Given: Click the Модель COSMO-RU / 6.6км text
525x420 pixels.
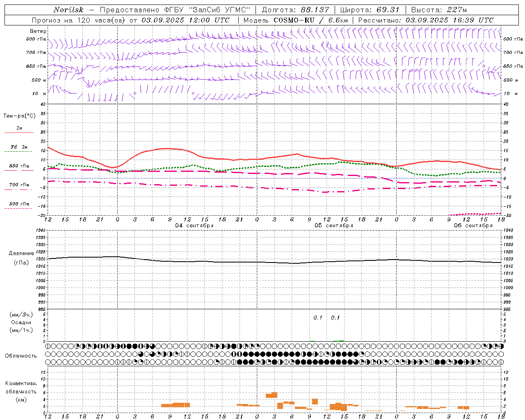Looking at the screenshot, I should pos(296,20).
